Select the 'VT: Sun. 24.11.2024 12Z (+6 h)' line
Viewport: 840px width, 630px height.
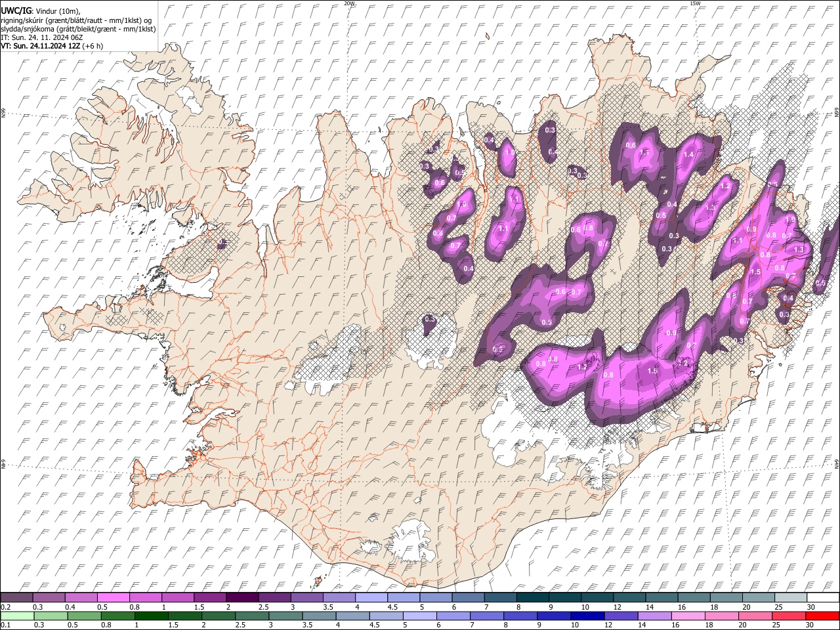tap(52, 46)
